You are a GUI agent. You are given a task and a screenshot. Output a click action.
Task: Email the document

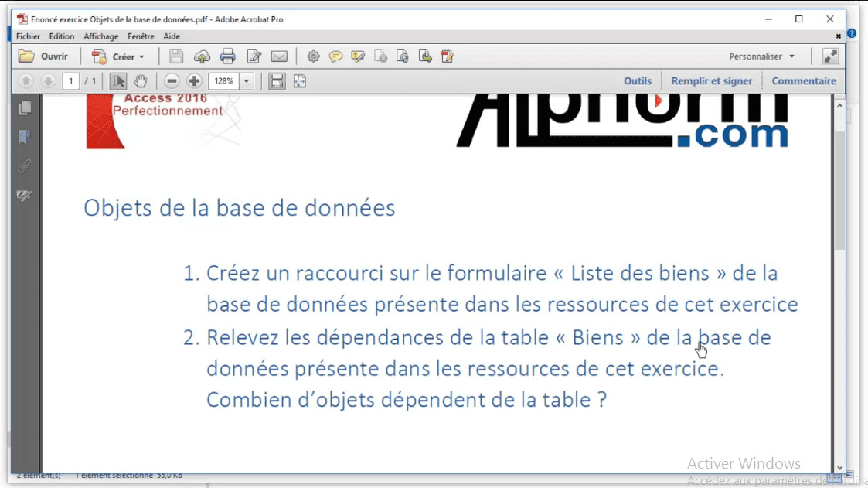tap(279, 56)
